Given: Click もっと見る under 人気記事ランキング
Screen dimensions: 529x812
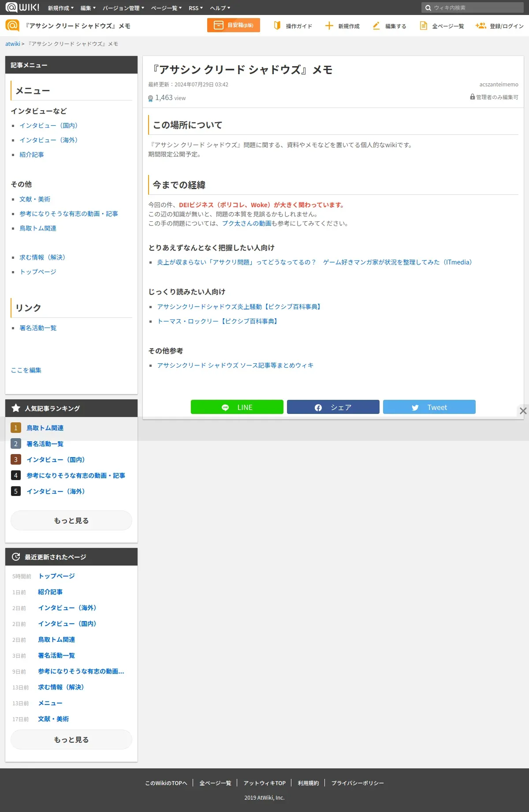Looking at the screenshot, I should click(71, 521).
